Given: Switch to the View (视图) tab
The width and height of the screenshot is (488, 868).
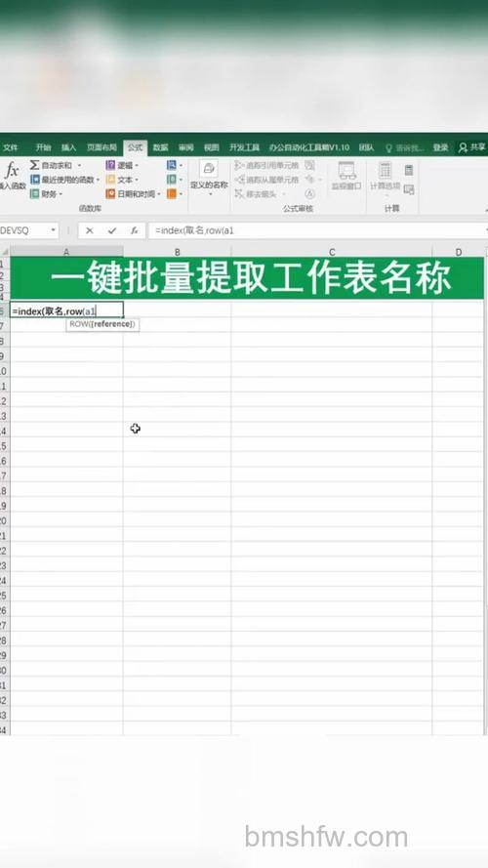Looking at the screenshot, I should coord(212,147).
